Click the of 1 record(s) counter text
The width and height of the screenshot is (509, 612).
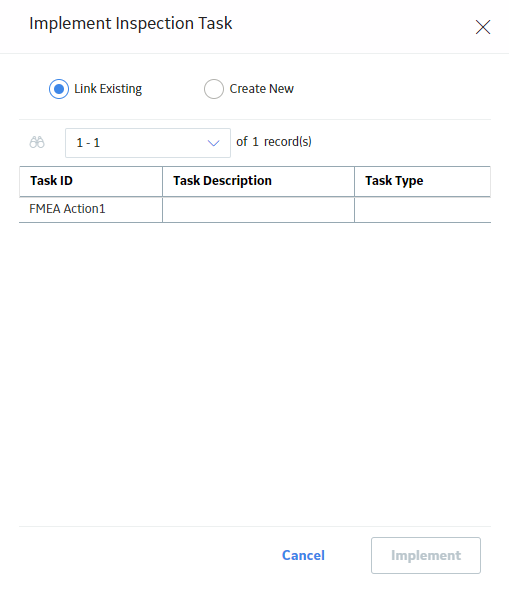(x=274, y=142)
